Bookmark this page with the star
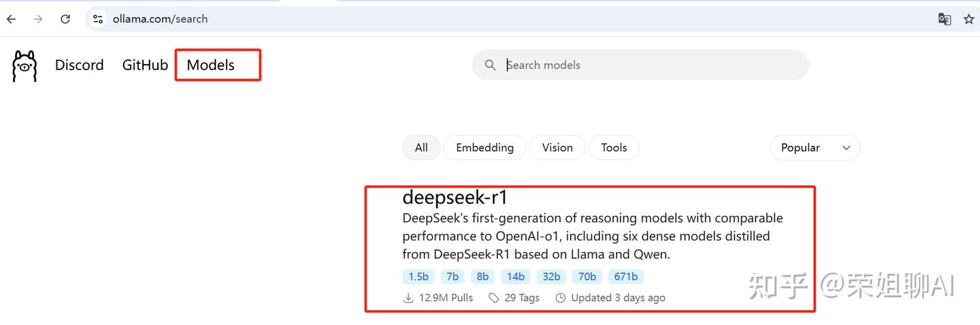 pos(969,19)
